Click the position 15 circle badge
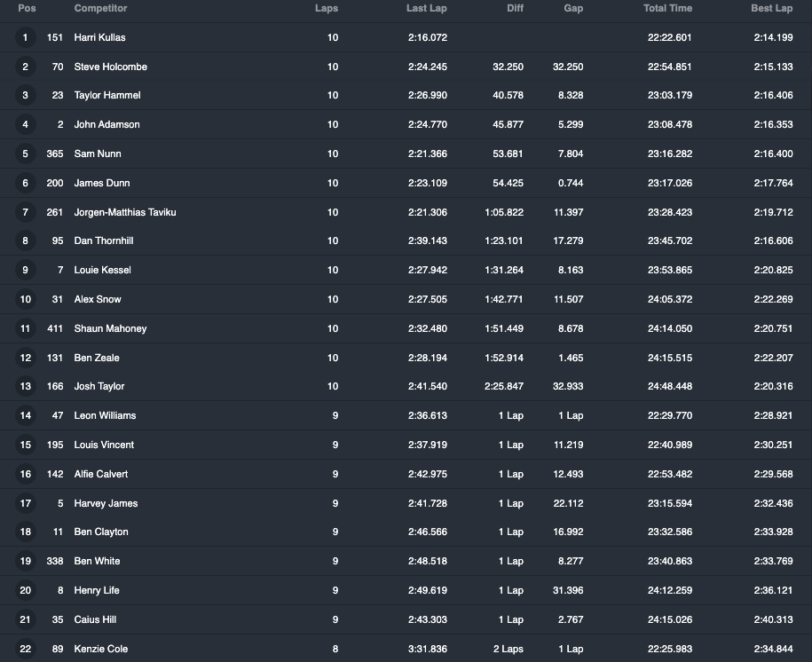 [x=26, y=445]
